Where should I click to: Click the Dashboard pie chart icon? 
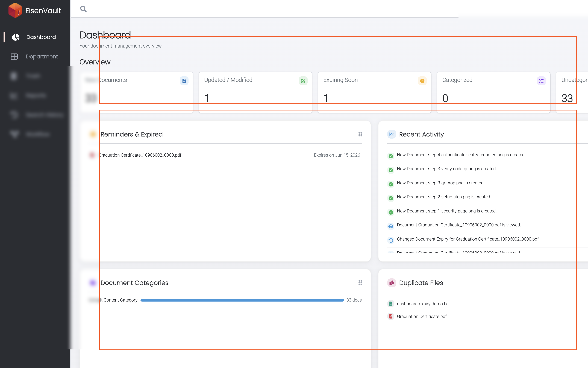[16, 37]
